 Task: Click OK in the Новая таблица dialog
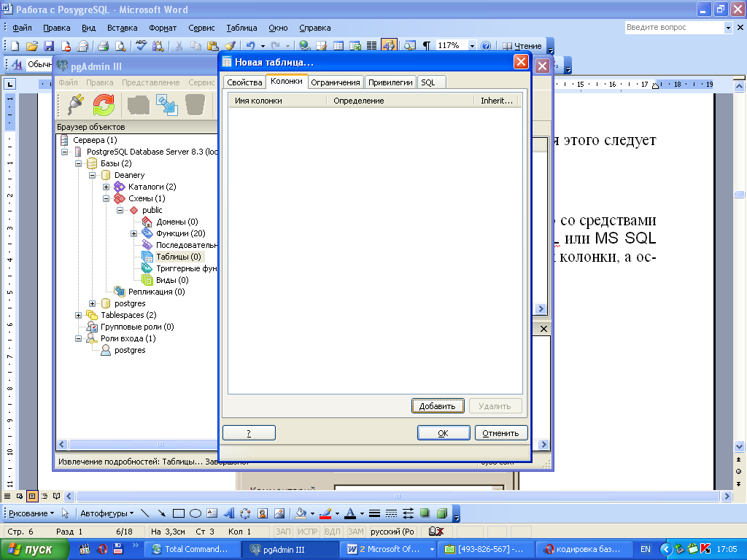(444, 433)
